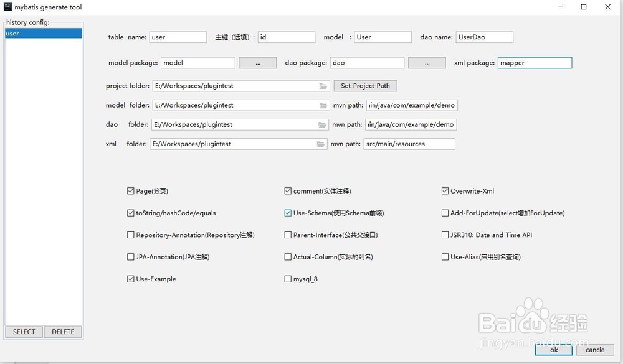The width and height of the screenshot is (623, 364).
Task: Click the 主键 (选填) input containing id
Action: (287, 37)
